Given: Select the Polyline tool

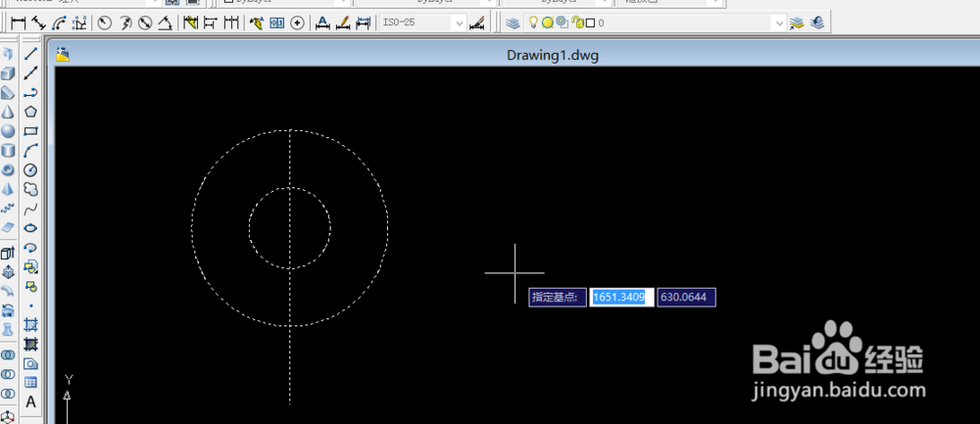Looking at the screenshot, I should 30,92.
